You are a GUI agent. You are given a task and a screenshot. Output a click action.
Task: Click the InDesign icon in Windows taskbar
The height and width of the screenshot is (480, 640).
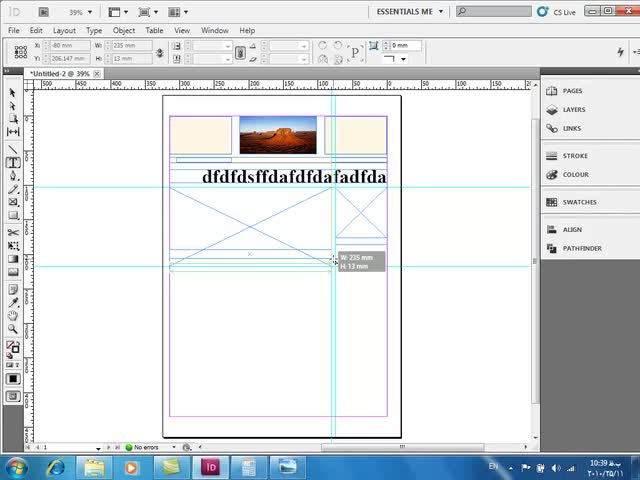coord(211,467)
